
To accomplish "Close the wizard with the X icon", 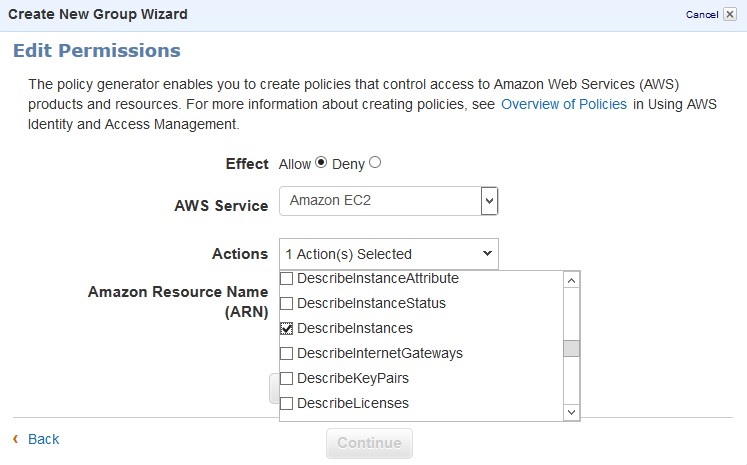I will tap(731, 14).
